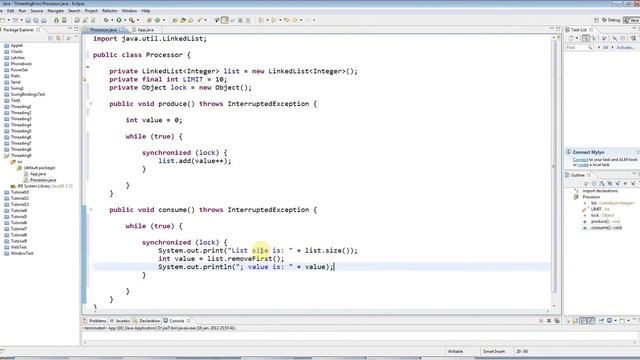Open New Java Class dropdown arrow
This screenshot has width=640, height=360.
click(x=164, y=20)
